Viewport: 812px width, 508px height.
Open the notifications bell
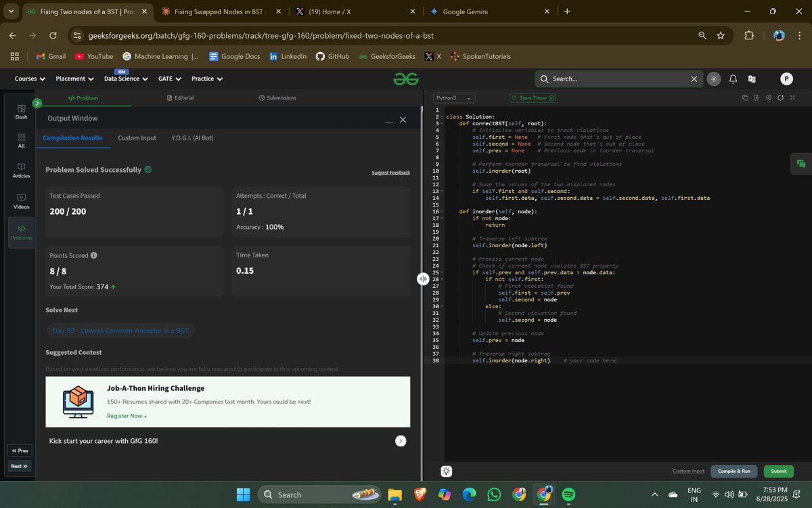[x=733, y=79]
